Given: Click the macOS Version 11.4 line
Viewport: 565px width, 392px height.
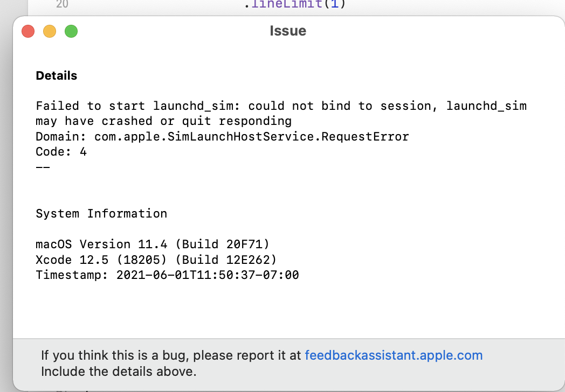Looking at the screenshot, I should [153, 244].
